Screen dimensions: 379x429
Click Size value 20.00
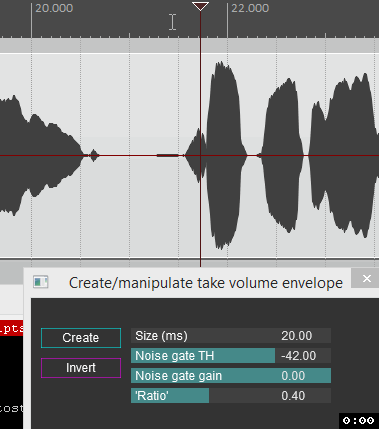coord(297,336)
